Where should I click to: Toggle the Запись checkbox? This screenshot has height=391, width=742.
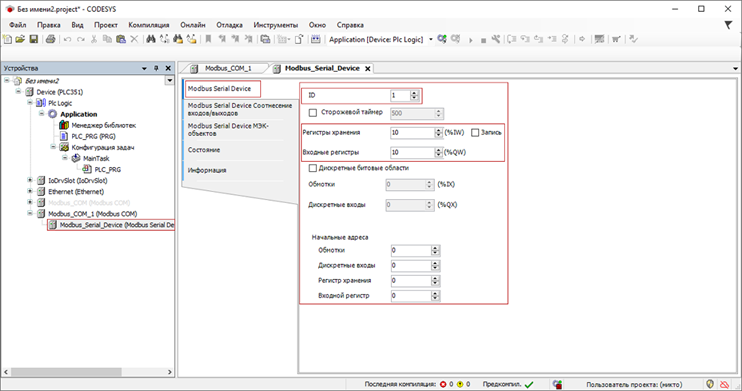(475, 133)
